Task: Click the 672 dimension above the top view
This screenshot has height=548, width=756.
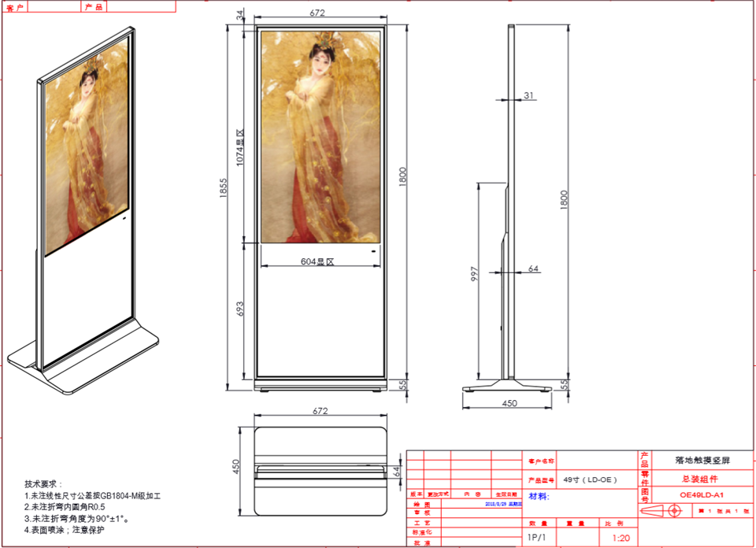Action: [321, 411]
